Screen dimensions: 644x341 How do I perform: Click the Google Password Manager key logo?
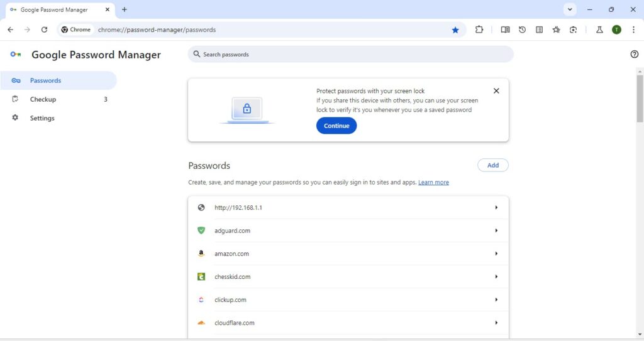16,54
